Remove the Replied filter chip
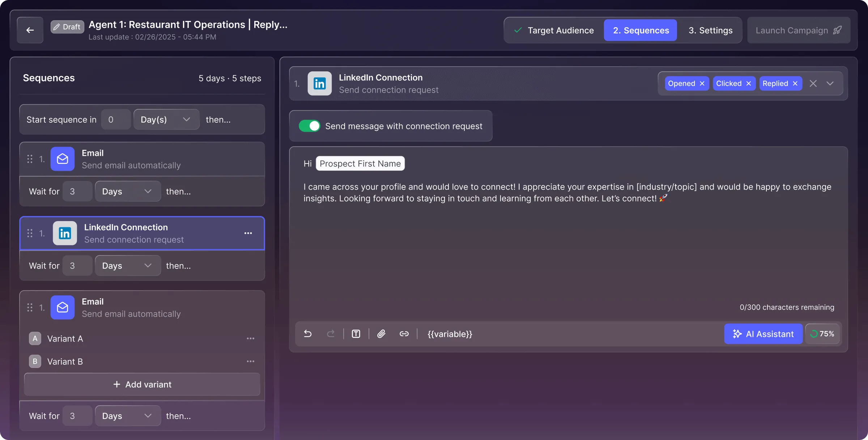The height and width of the screenshot is (440, 868). (795, 83)
